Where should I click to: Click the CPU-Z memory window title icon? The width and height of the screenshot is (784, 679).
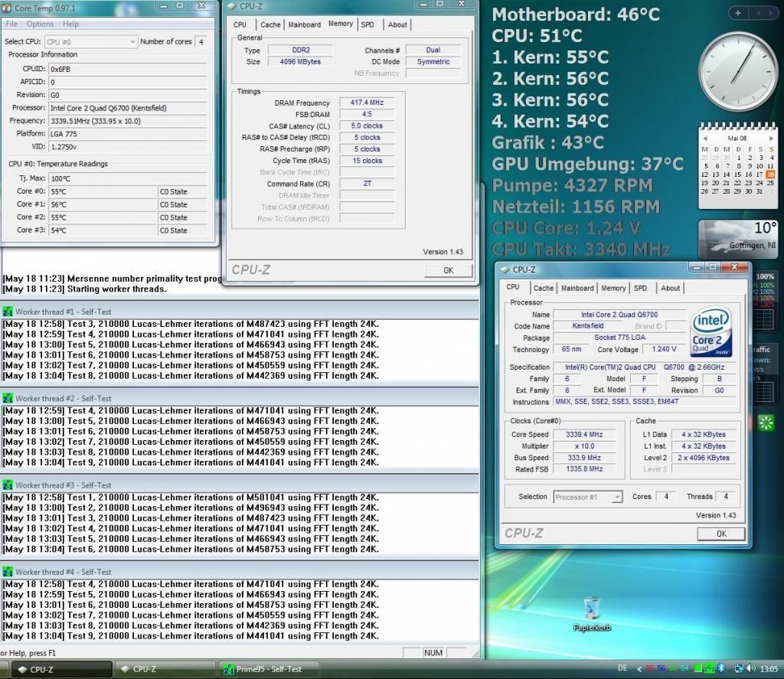point(231,6)
